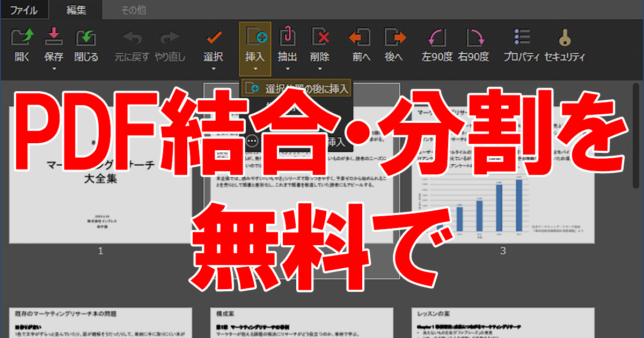Viewport: 644px width, 338px height.
Task: Select page 3 chart thumbnail
Action: (503, 174)
